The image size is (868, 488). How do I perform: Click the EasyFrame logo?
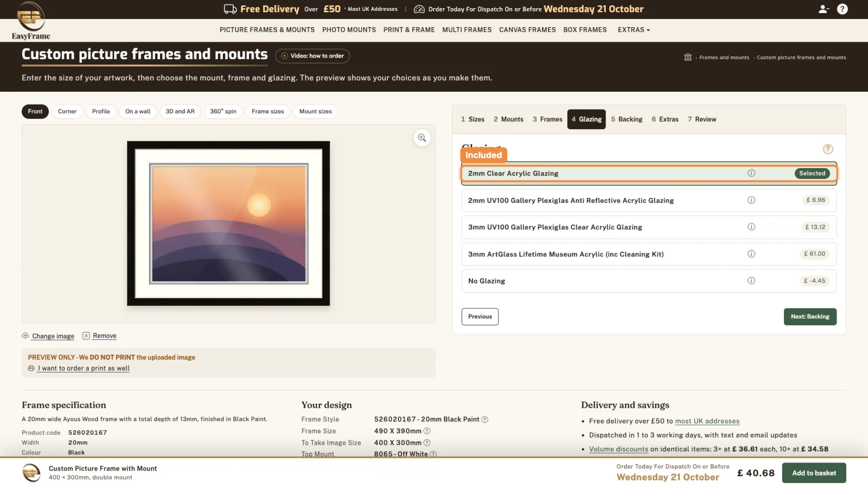(x=31, y=21)
